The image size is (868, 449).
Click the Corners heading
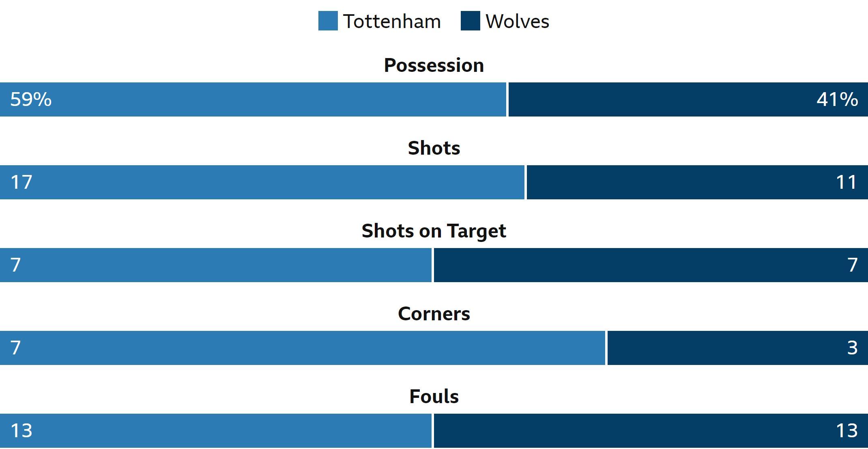coord(434,314)
